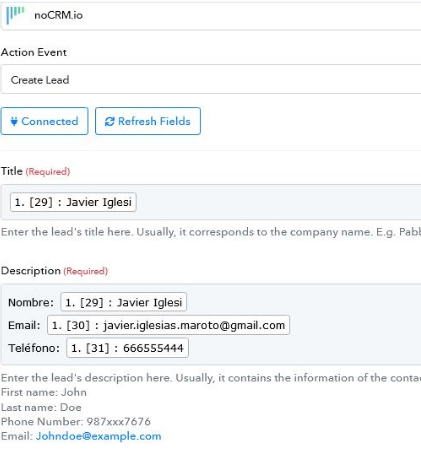The width and height of the screenshot is (421, 452).
Task: Click the Teléfono: label text in Description
Action: click(34, 348)
